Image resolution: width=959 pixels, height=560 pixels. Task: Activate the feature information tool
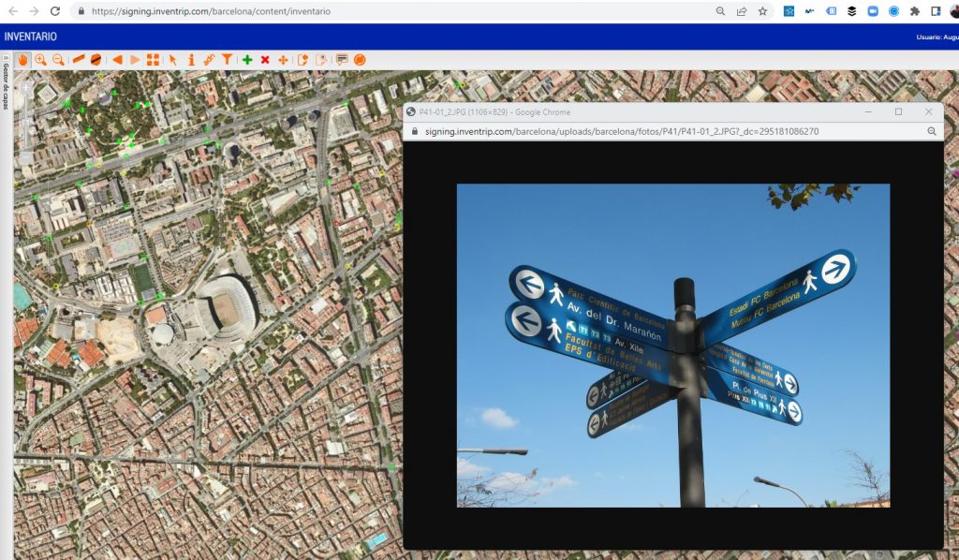(191, 59)
